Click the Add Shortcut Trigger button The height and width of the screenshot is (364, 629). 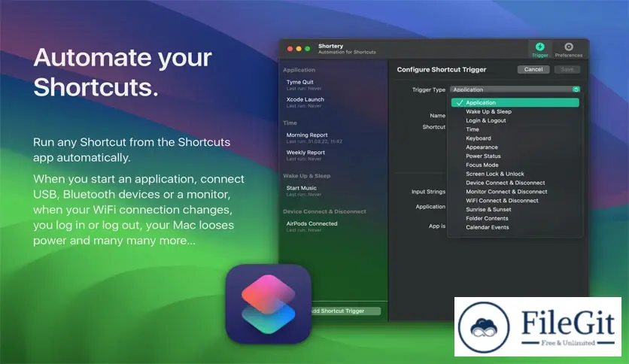pos(344,311)
